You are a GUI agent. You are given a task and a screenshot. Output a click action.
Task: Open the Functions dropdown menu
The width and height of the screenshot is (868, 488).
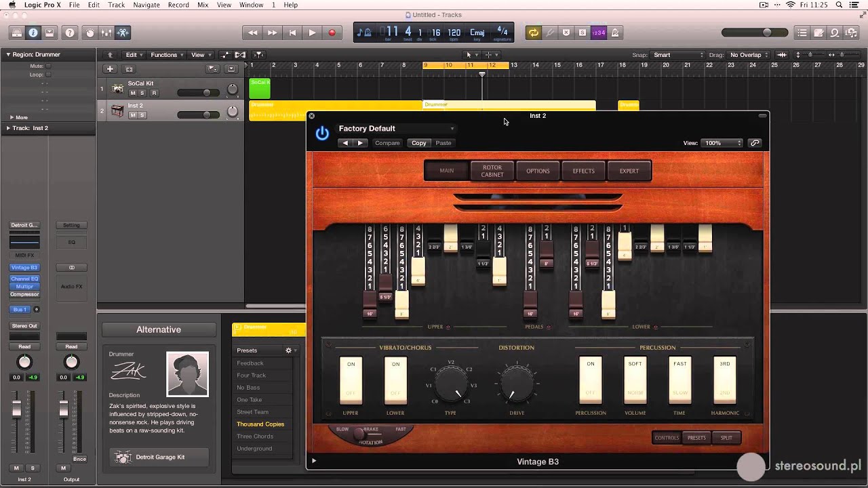coord(167,55)
